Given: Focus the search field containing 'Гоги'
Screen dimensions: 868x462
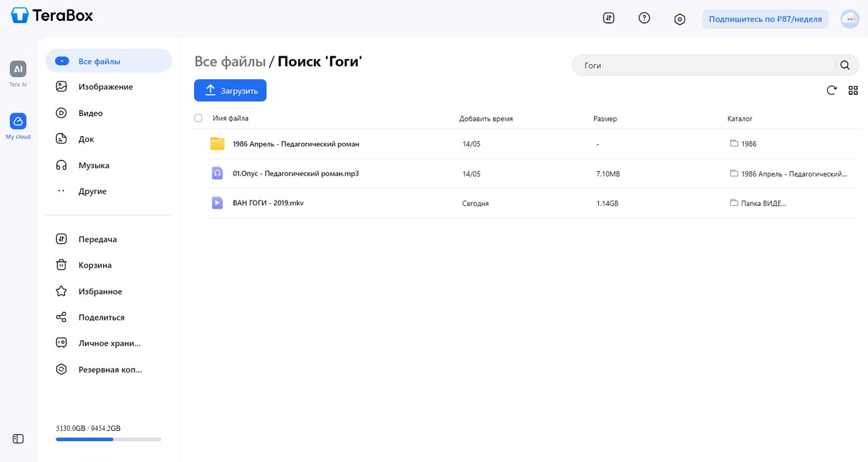Looking at the screenshot, I should click(x=705, y=66).
